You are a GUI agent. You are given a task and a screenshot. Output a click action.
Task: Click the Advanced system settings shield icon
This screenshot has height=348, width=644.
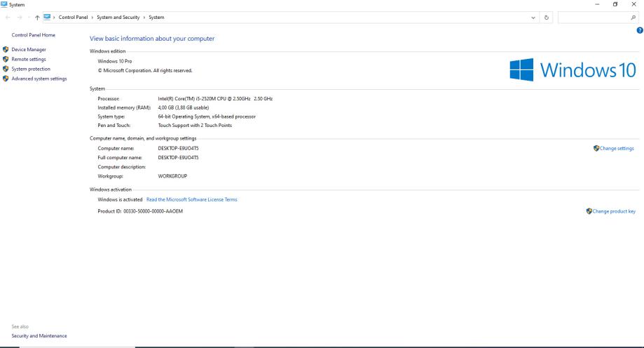(6, 79)
